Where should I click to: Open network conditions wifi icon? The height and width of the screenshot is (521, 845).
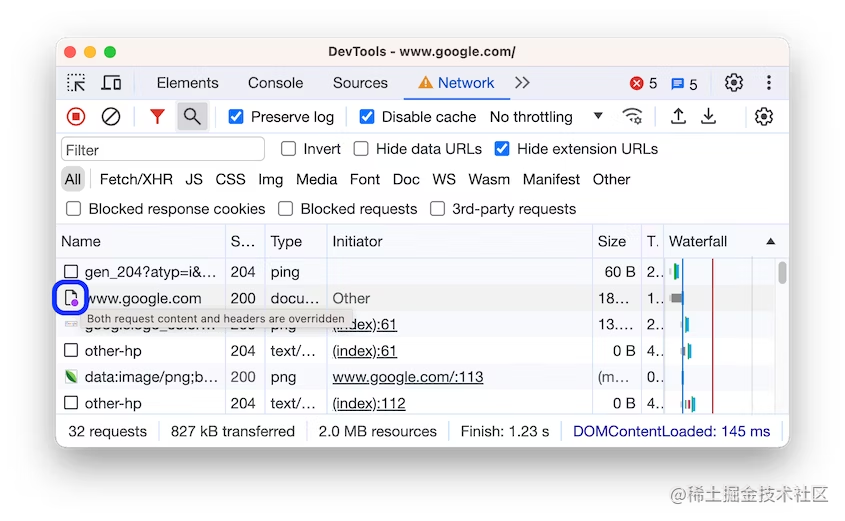point(632,116)
